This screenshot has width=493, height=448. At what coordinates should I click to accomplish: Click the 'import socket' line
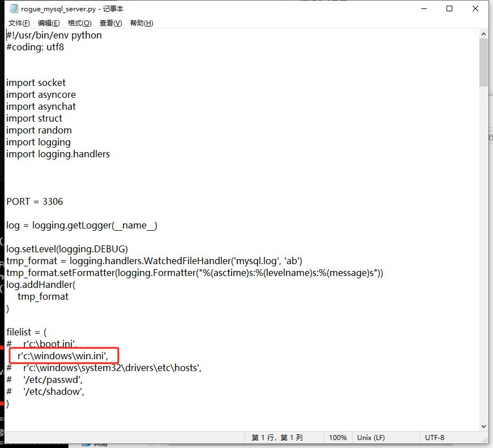[x=36, y=83]
